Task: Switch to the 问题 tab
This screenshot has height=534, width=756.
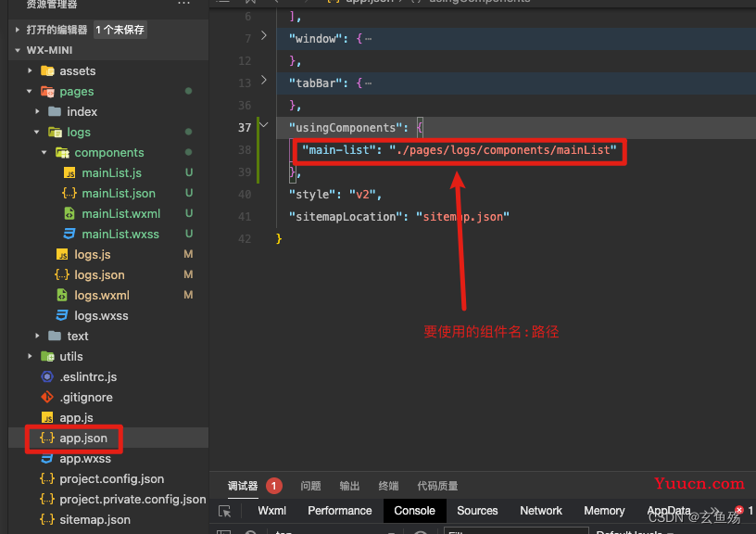Action: (x=310, y=486)
